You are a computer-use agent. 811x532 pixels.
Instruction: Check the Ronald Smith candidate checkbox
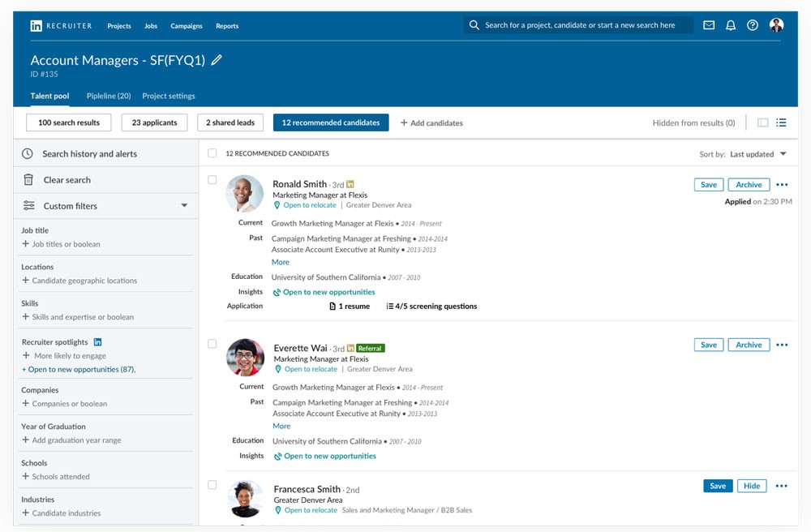[212, 179]
